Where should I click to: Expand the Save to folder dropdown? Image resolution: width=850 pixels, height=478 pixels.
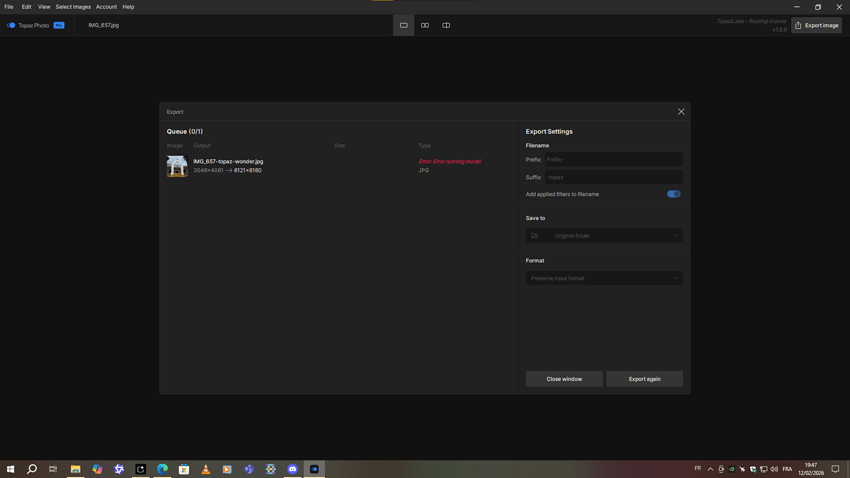tap(604, 236)
